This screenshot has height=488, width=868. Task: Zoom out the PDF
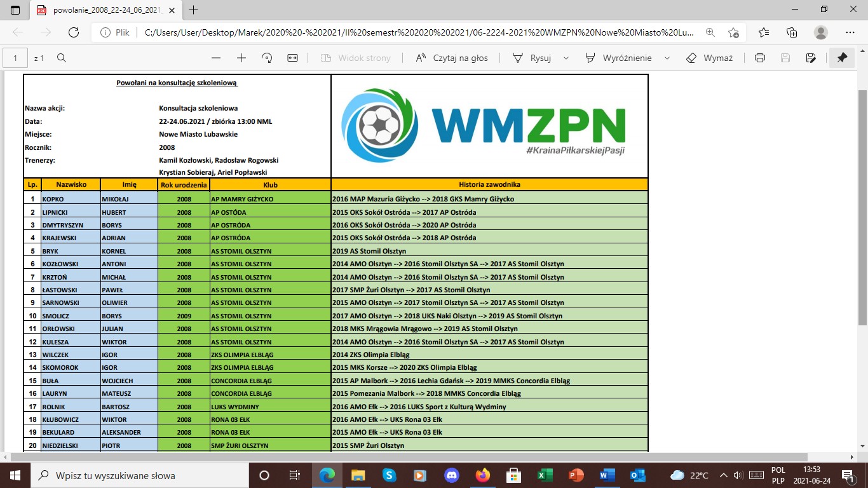(216, 58)
